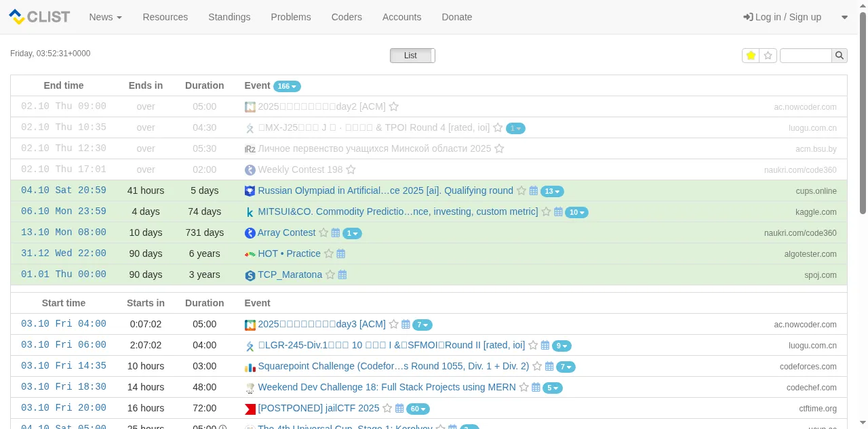Open the News dropdown menu
Viewport: 868px width, 429px height.
[106, 17]
